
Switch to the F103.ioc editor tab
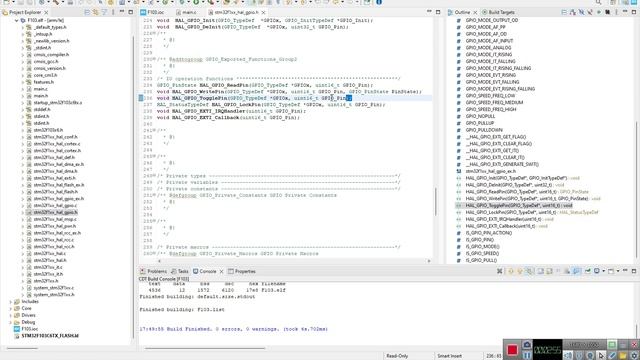152,12
